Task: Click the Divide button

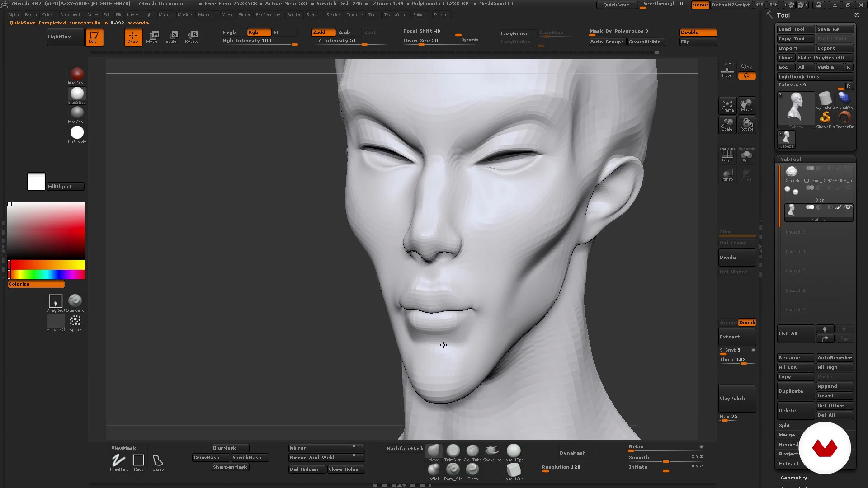Action: coord(737,257)
